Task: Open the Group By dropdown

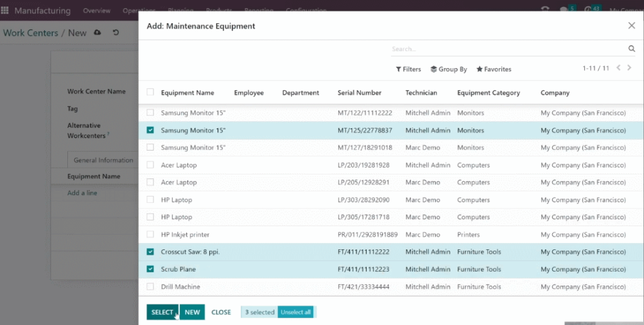Action: click(448, 69)
